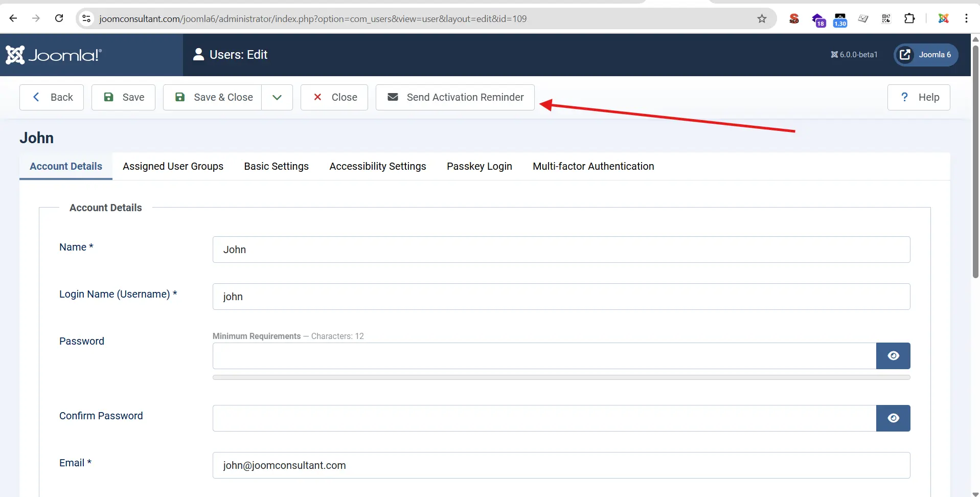Switch to the Assigned User Groups tab

(x=173, y=166)
